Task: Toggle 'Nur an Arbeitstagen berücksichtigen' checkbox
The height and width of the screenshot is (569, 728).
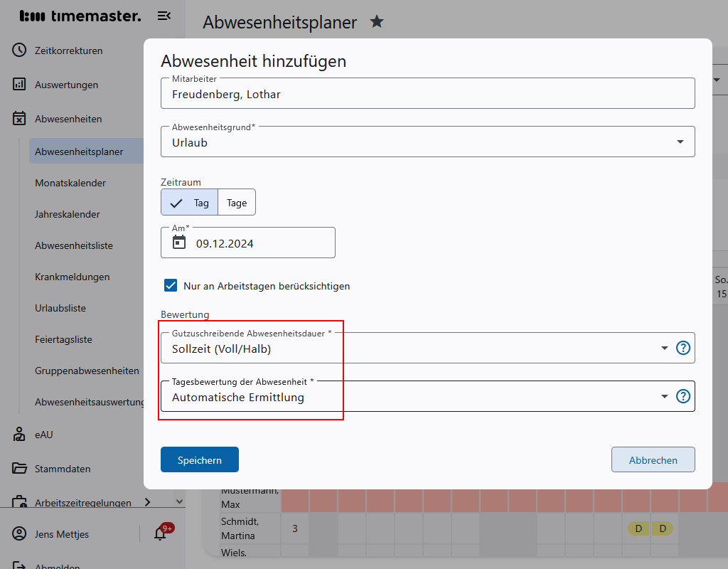Action: coord(171,286)
